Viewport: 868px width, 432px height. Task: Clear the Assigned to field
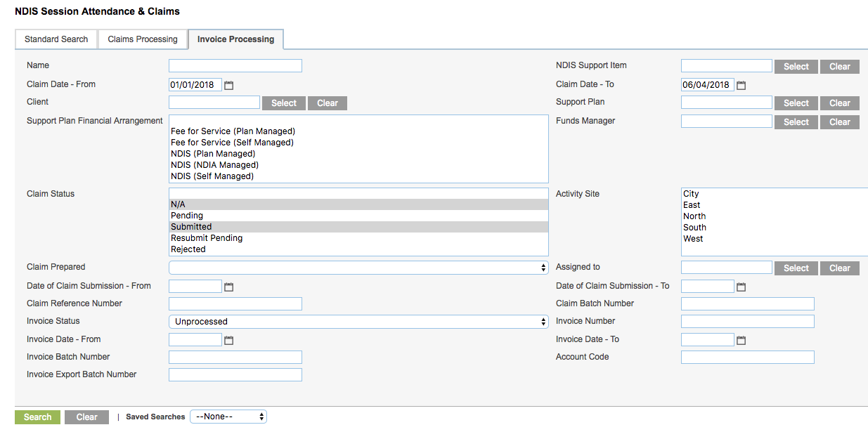pos(840,268)
